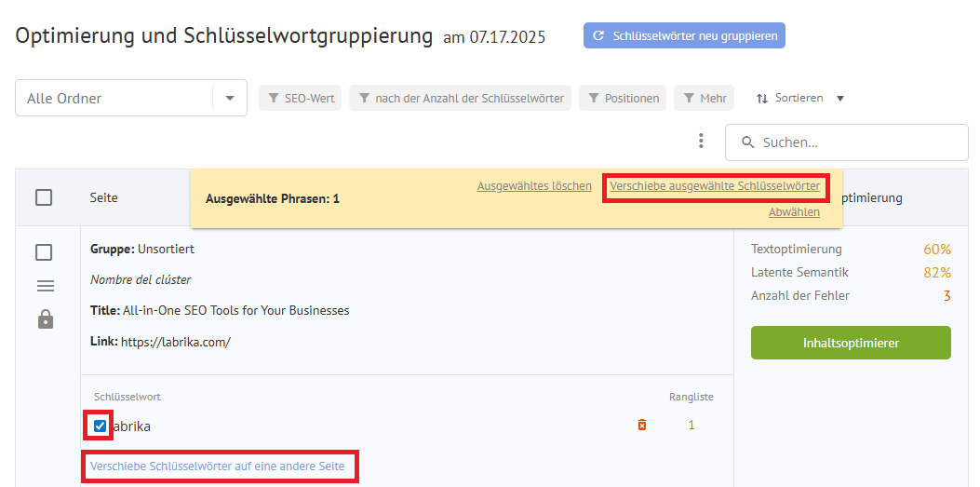Click Verschiebe ausgewählte Schlüsselwörter link
This screenshot has width=980, height=487.
coord(715,186)
